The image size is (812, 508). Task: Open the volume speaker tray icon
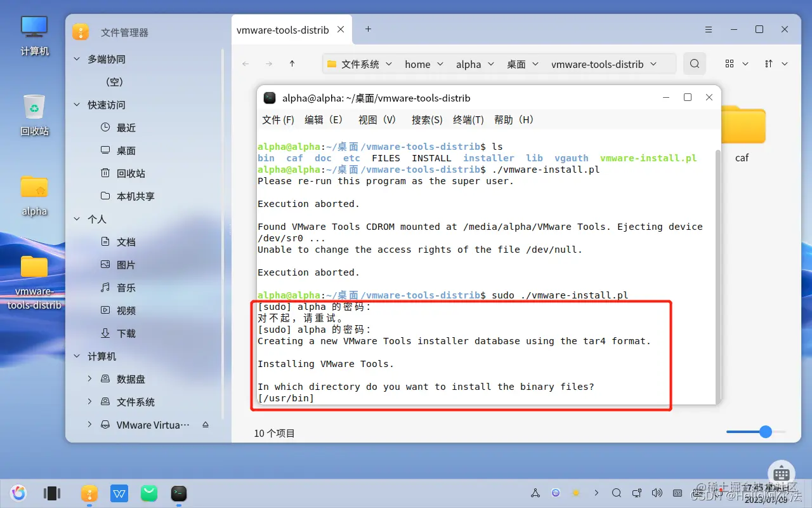657,493
